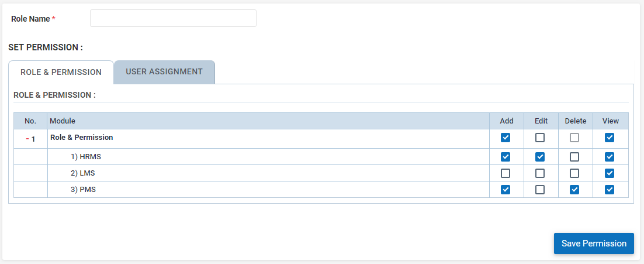The image size is (644, 264).
Task: Disable Edit permission for HRMS
Action: coord(540,157)
